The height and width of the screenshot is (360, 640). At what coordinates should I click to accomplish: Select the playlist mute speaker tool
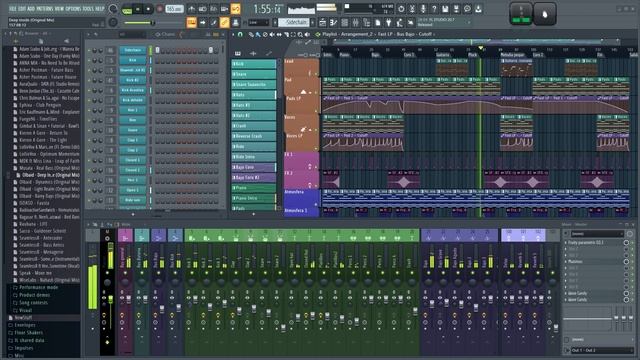[x=271, y=35]
